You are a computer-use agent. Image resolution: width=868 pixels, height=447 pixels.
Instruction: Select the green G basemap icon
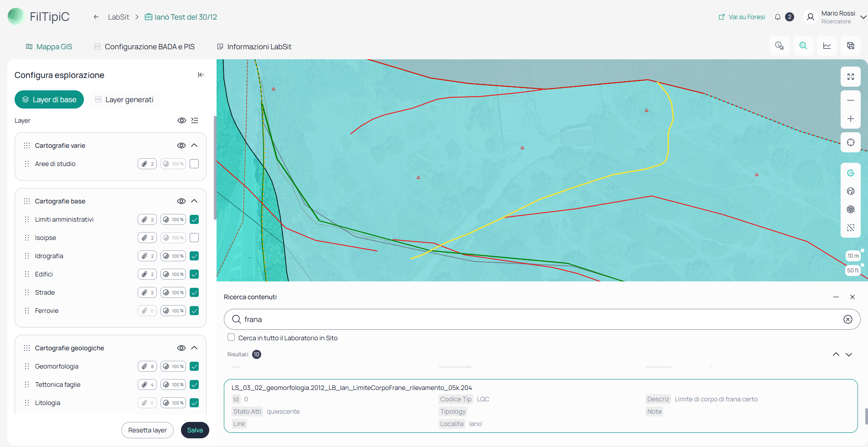tap(851, 173)
